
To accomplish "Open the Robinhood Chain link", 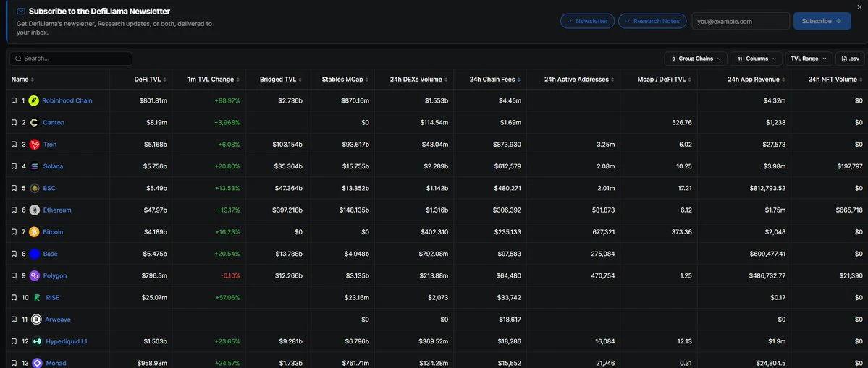I will [x=67, y=100].
